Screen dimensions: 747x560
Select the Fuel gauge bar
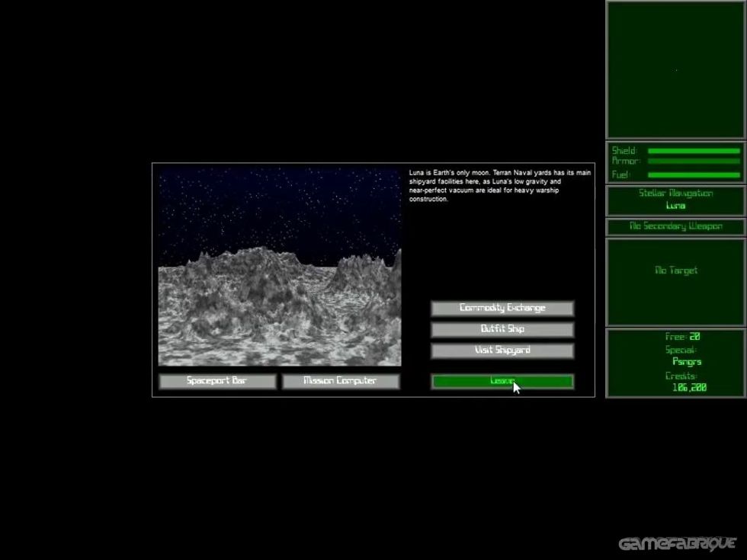pos(694,174)
